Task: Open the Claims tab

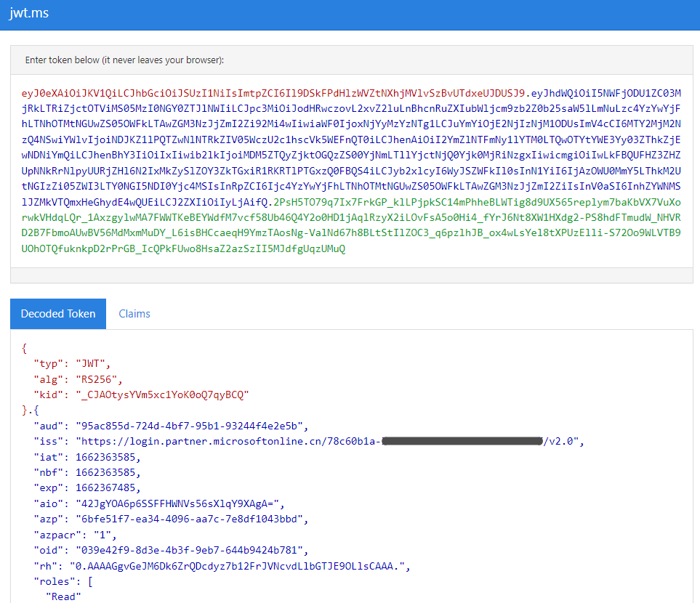Action: coord(134,314)
